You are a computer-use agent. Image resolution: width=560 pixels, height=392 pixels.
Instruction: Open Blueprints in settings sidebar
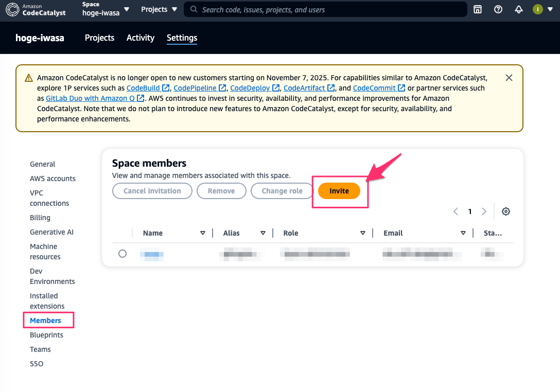pos(46,335)
